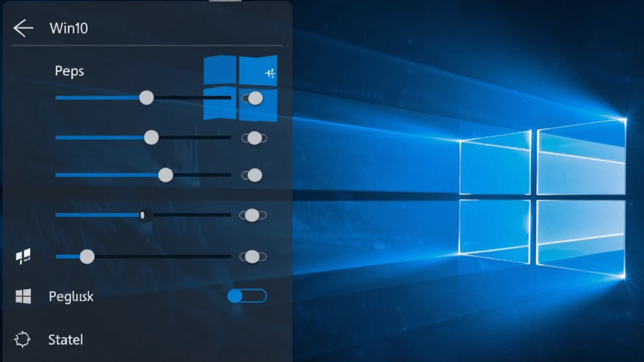
Task: Click the Windows logo tile beside Peps
Action: tap(240, 88)
